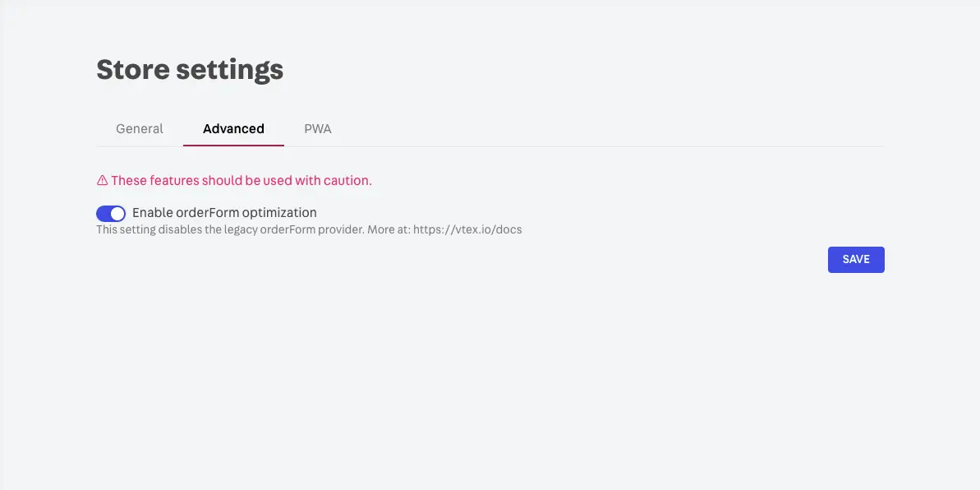Toggle the Enable orderForm optimization switch

(x=111, y=214)
